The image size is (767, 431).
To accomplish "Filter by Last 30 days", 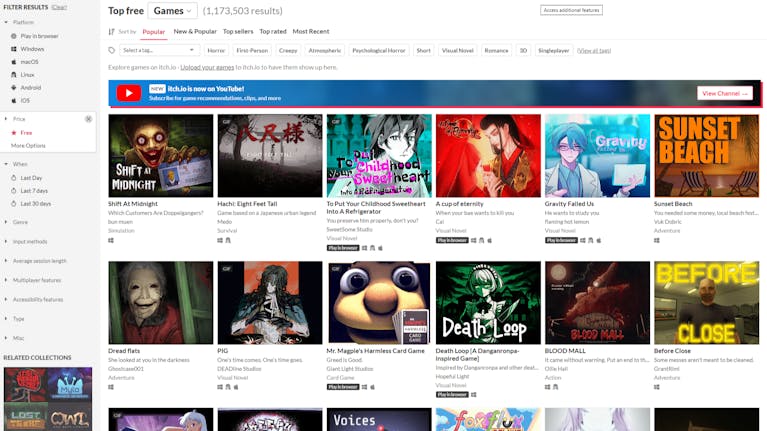I will [x=36, y=204].
